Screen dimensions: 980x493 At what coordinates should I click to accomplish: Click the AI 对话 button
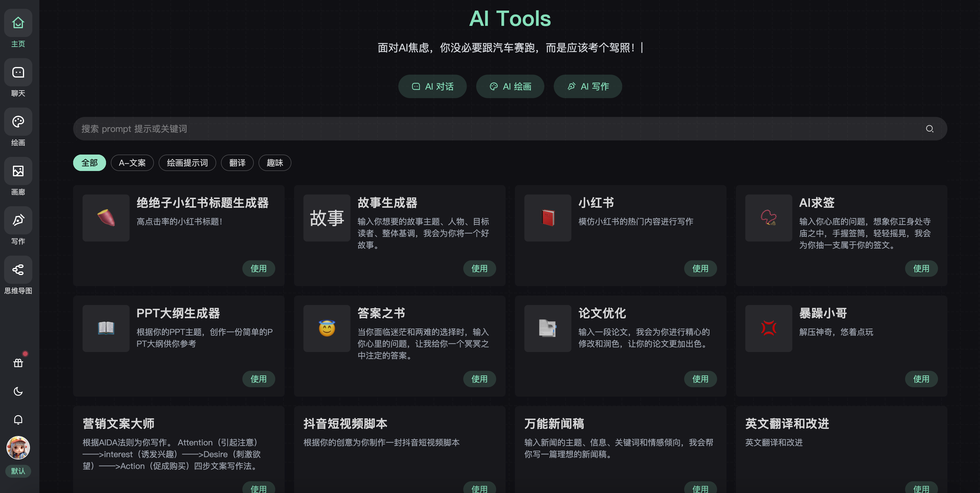(x=432, y=86)
